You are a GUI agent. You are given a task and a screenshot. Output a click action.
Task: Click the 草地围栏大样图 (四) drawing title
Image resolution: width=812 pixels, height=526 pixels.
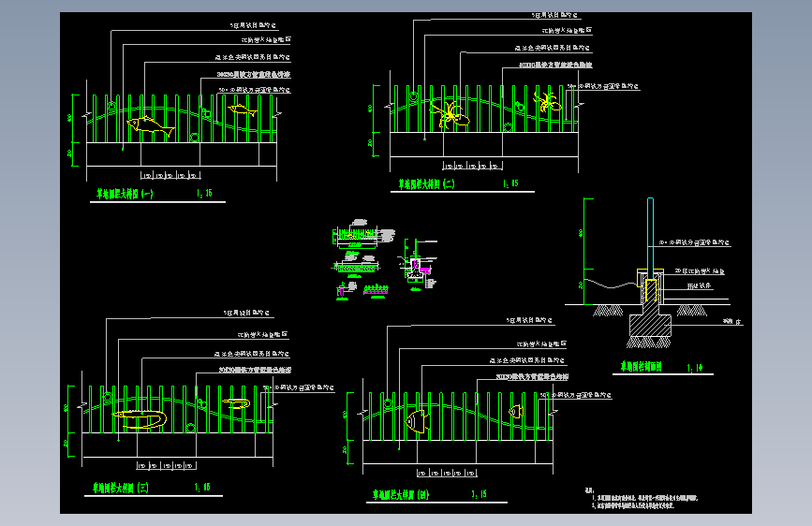point(401,495)
